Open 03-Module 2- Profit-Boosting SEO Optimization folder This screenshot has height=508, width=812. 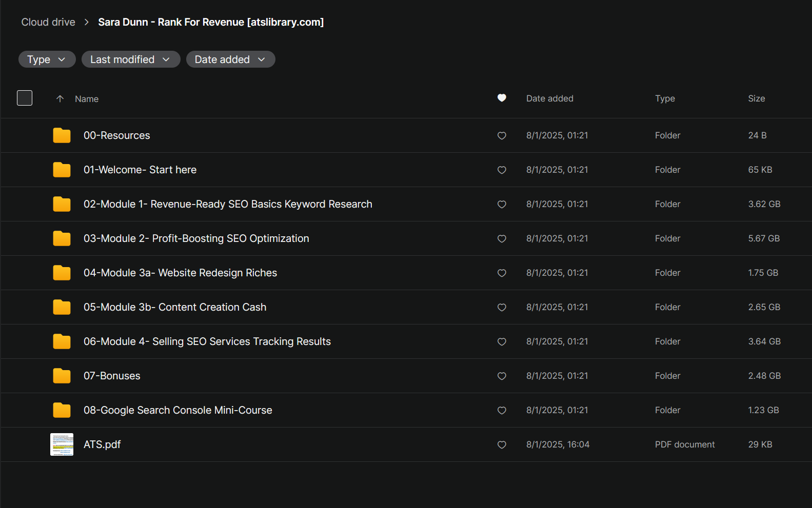[x=196, y=238]
